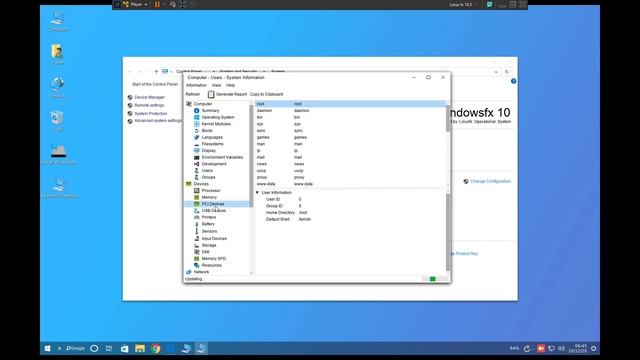Select the Battery icon entry
This screenshot has height=360, width=640.
[x=196, y=224]
